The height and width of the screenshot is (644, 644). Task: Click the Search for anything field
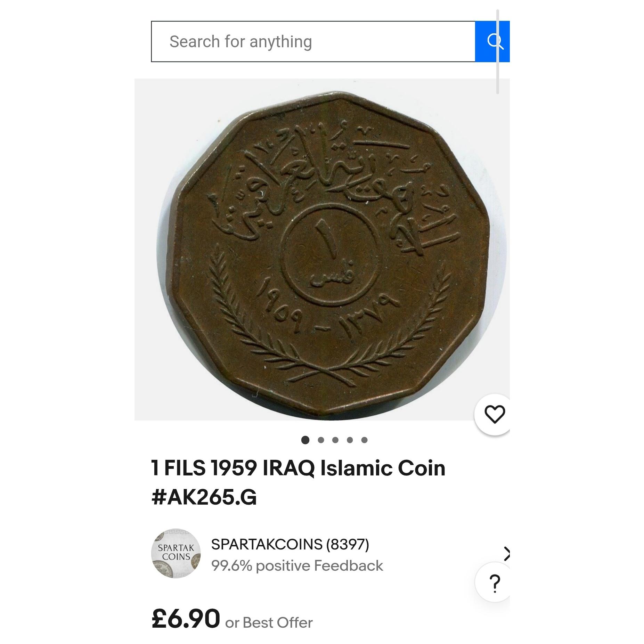pos(313,41)
